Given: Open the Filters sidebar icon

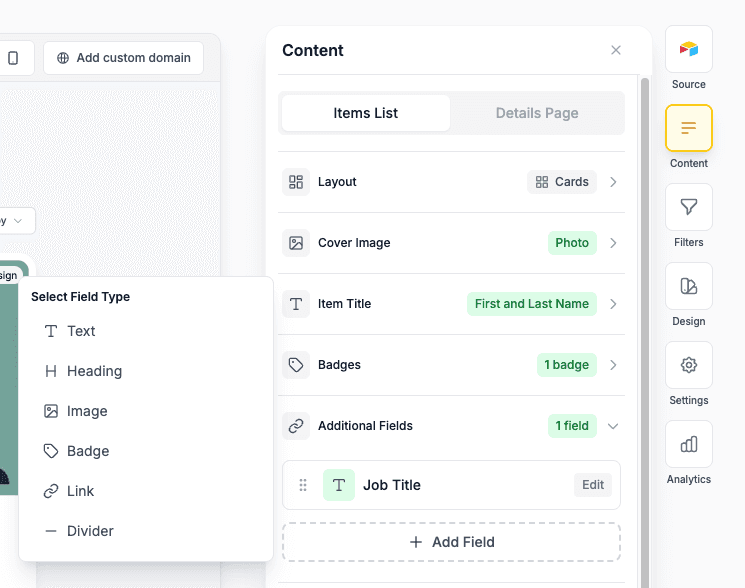Looking at the screenshot, I should (688, 207).
